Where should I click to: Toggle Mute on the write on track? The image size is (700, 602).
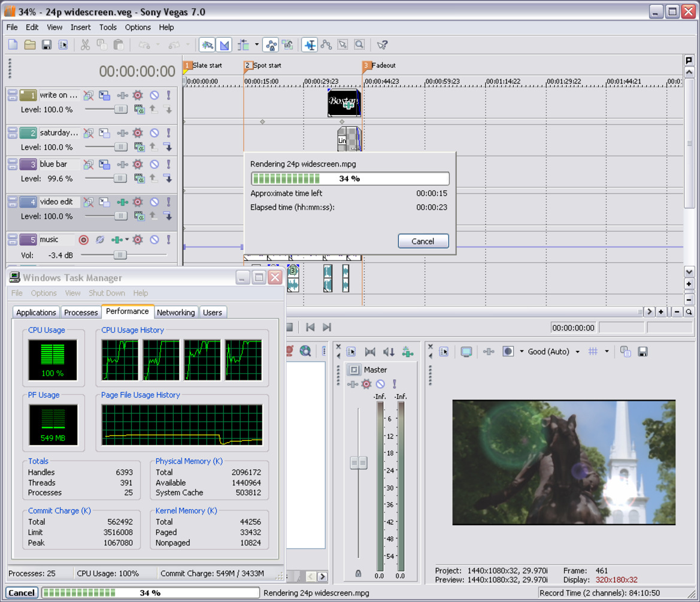click(154, 95)
